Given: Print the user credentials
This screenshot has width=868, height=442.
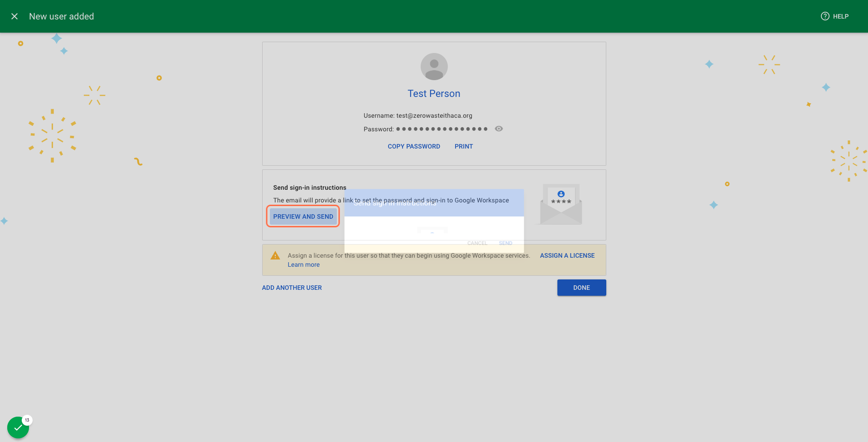Looking at the screenshot, I should click(464, 146).
